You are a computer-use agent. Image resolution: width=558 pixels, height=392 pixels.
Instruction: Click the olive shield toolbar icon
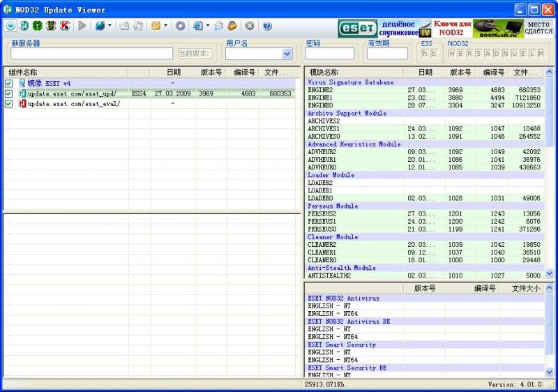point(51,26)
